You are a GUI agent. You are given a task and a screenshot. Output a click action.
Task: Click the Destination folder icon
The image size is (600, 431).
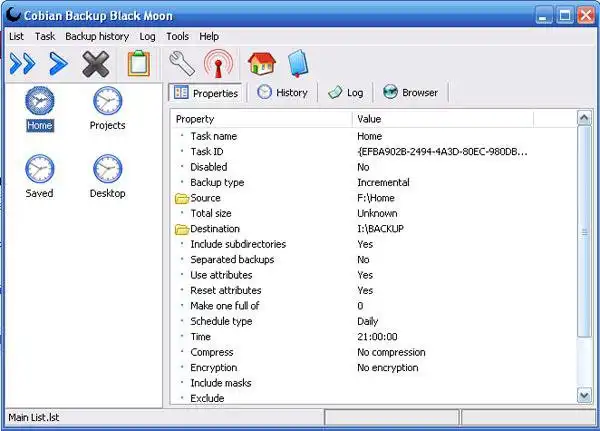pos(182,229)
